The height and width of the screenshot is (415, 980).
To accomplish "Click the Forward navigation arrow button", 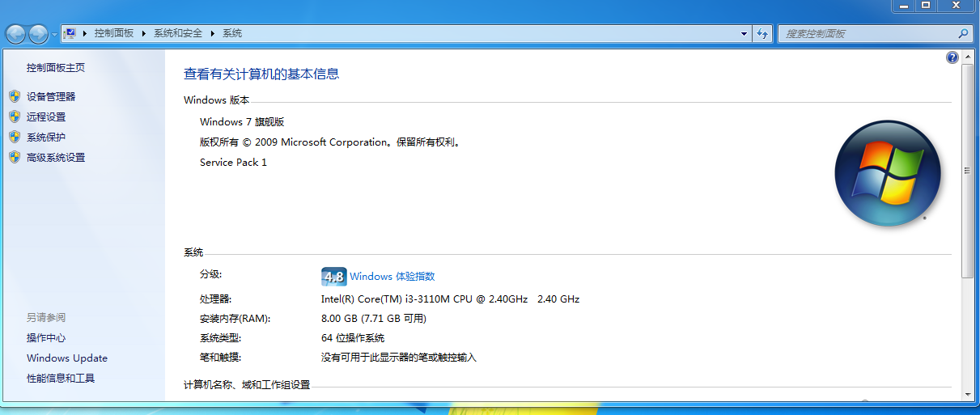I will (38, 34).
